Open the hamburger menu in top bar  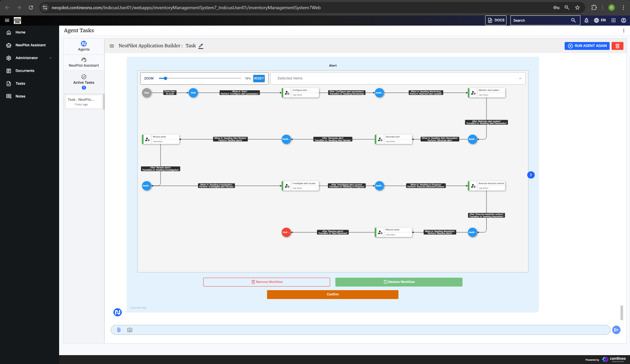tap(7, 20)
